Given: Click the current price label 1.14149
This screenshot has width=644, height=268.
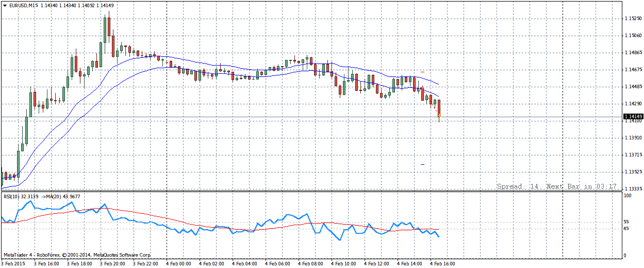Looking at the screenshot, I should [x=632, y=117].
